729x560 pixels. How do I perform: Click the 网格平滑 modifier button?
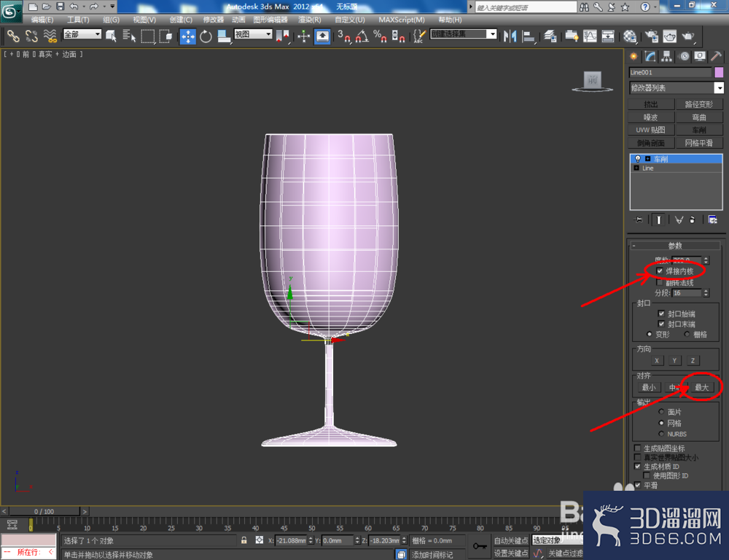(x=699, y=143)
